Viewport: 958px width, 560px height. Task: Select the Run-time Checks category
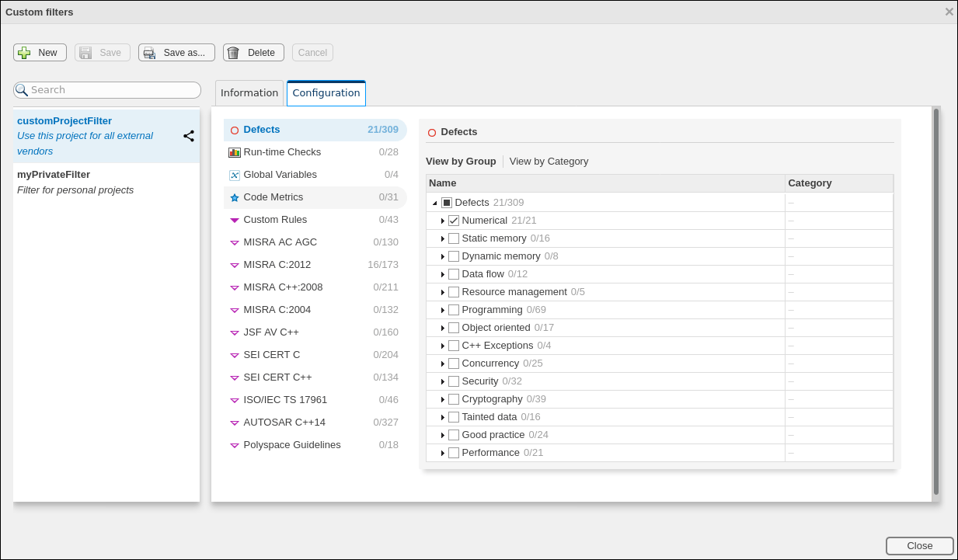[x=281, y=151]
